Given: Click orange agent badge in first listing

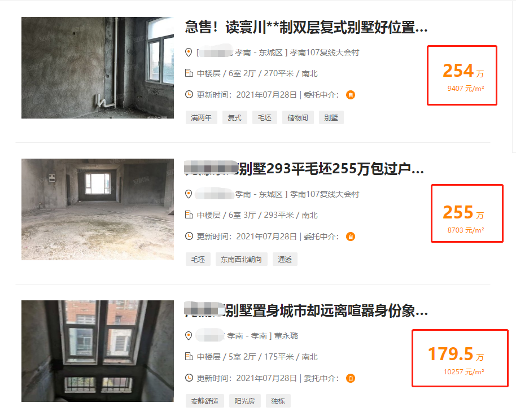Looking at the screenshot, I should coord(351,95).
